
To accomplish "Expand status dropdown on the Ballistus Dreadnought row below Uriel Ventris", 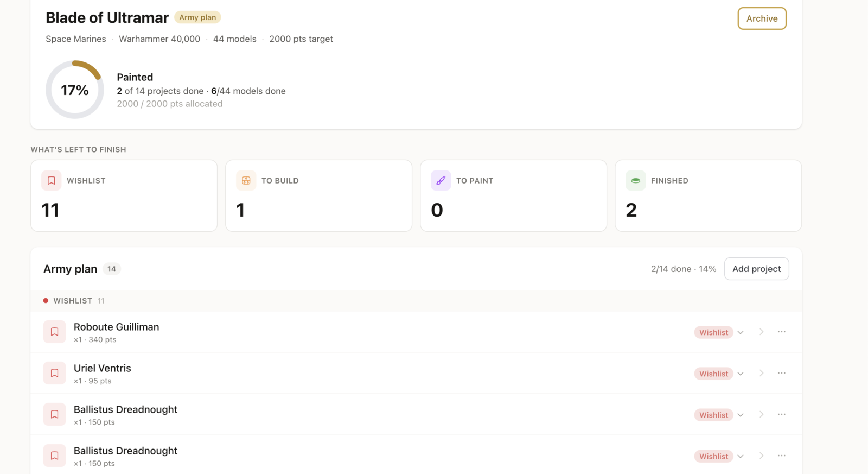I will 741,415.
